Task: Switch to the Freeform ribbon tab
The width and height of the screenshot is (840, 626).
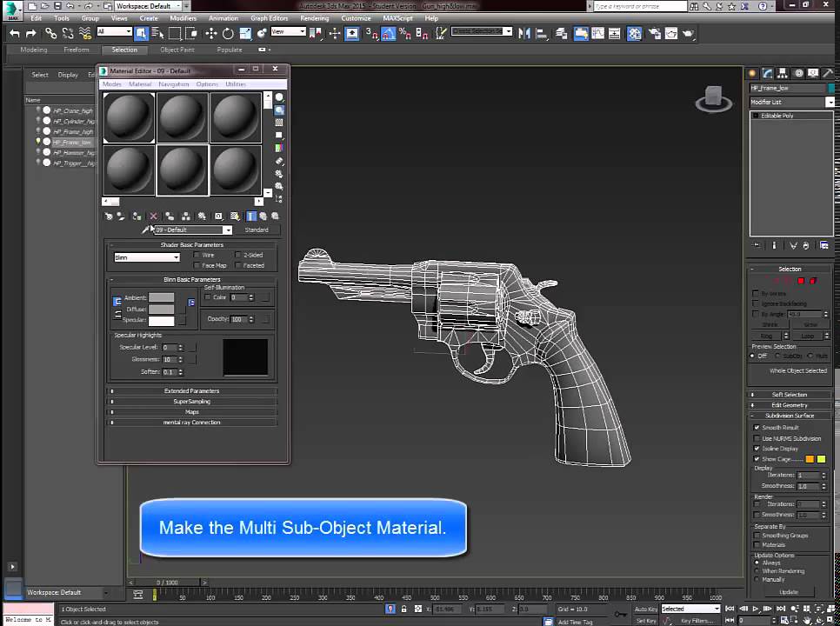Action: click(77, 50)
